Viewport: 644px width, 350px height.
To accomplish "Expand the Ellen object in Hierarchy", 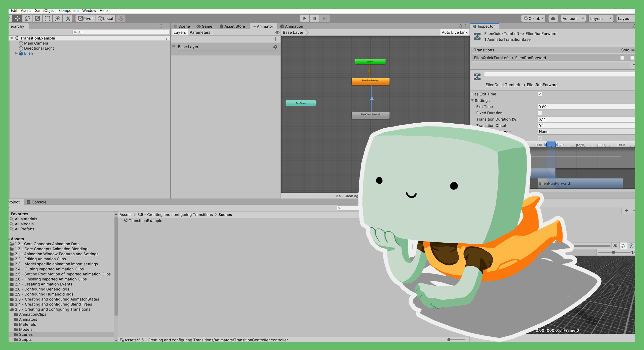I will click(16, 53).
